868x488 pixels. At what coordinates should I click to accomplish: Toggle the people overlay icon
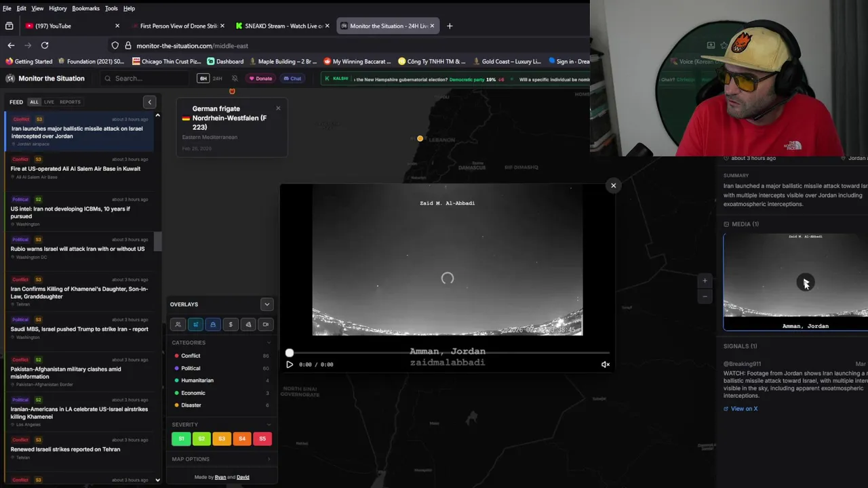pos(178,325)
